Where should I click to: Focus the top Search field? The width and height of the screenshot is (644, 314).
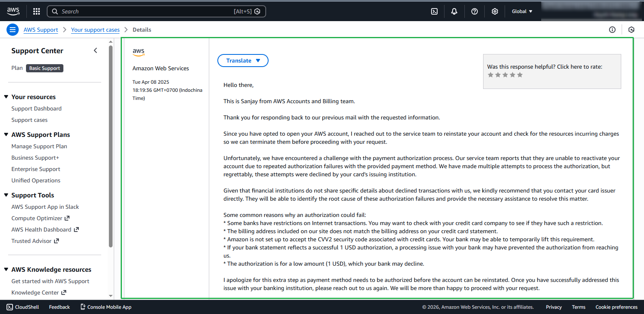(156, 11)
